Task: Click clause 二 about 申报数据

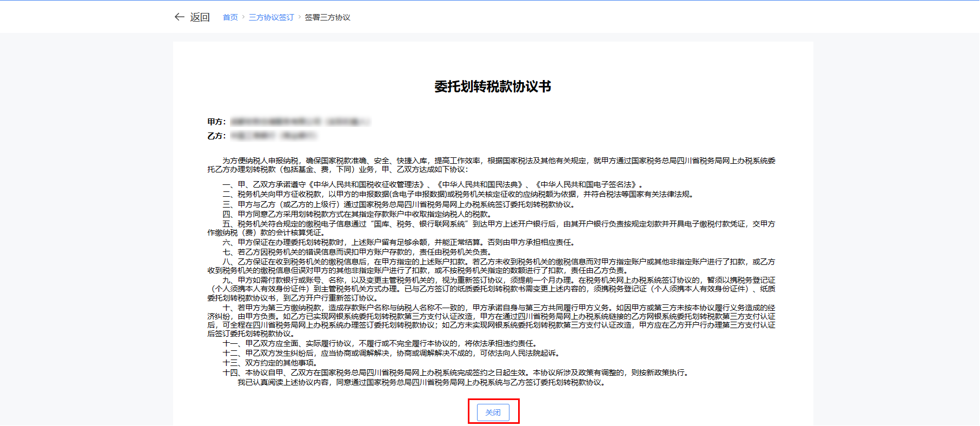Action: tap(458, 194)
